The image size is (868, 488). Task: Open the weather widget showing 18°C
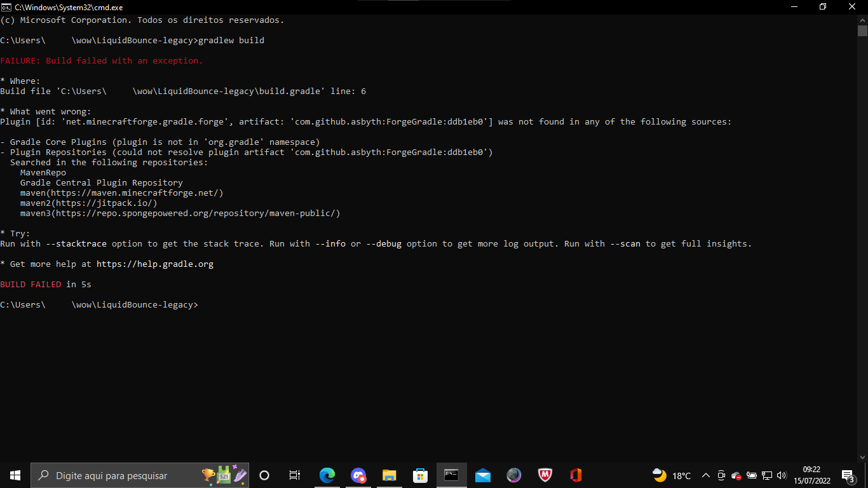click(672, 475)
